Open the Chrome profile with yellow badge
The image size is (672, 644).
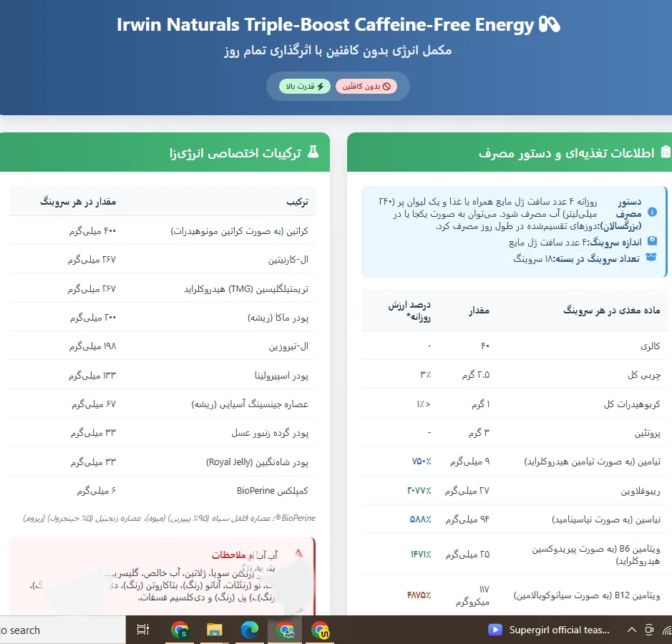(320, 630)
